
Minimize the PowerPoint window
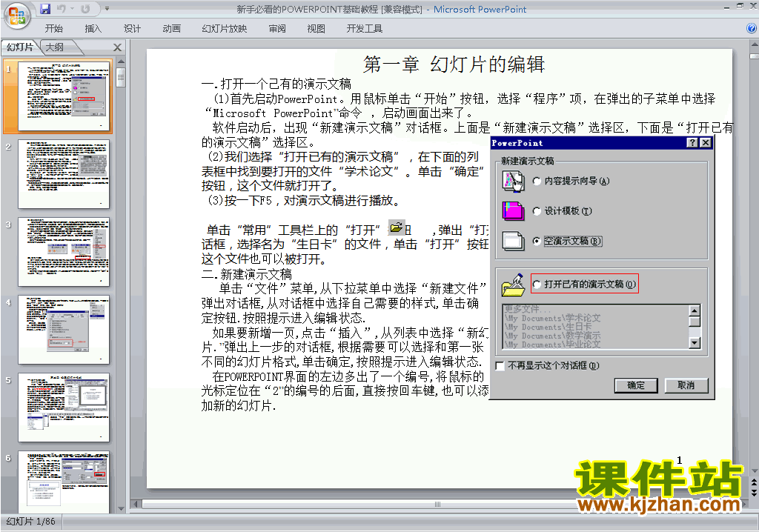(x=726, y=7)
